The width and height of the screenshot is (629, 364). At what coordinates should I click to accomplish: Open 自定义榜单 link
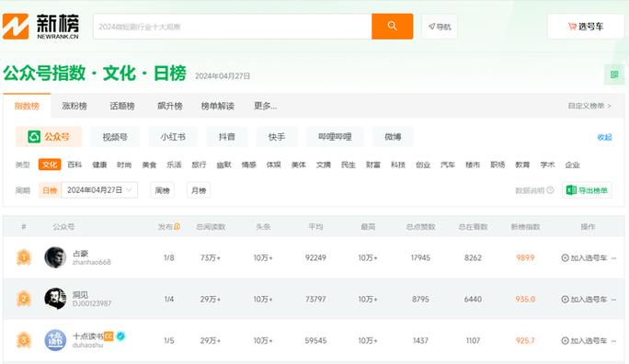coord(589,106)
